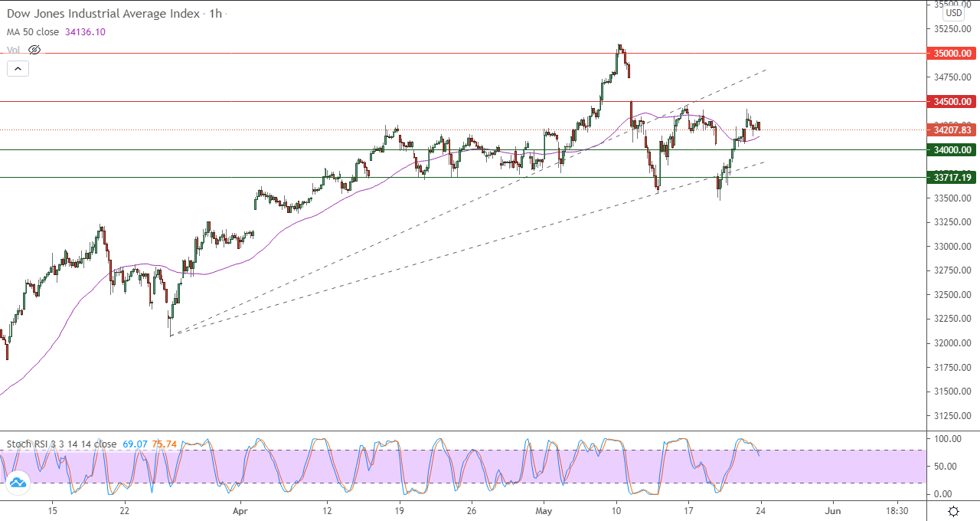Select the 35000.00 price level label
980x521 pixels.
pos(952,54)
